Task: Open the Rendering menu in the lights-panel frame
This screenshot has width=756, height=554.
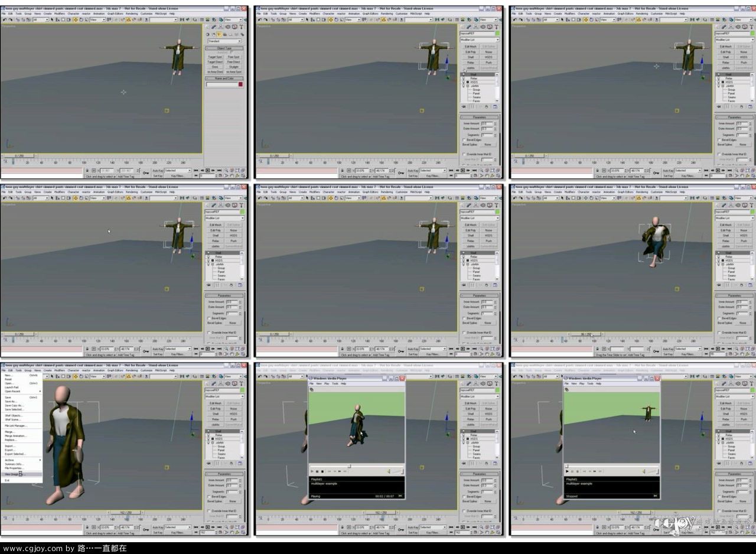Action: [131, 13]
